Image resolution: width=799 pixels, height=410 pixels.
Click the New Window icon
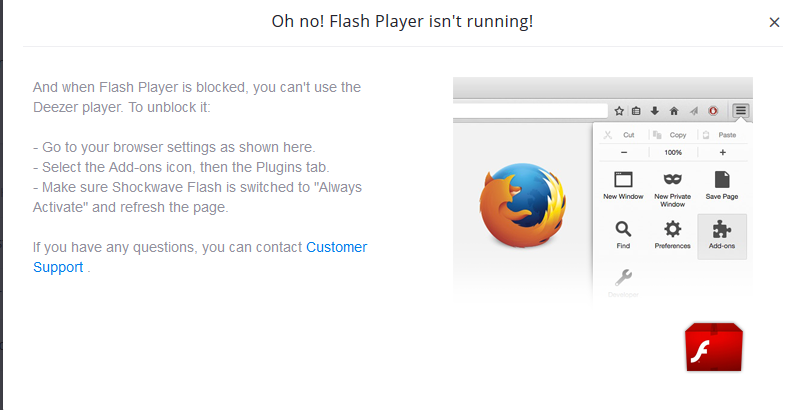click(x=623, y=180)
